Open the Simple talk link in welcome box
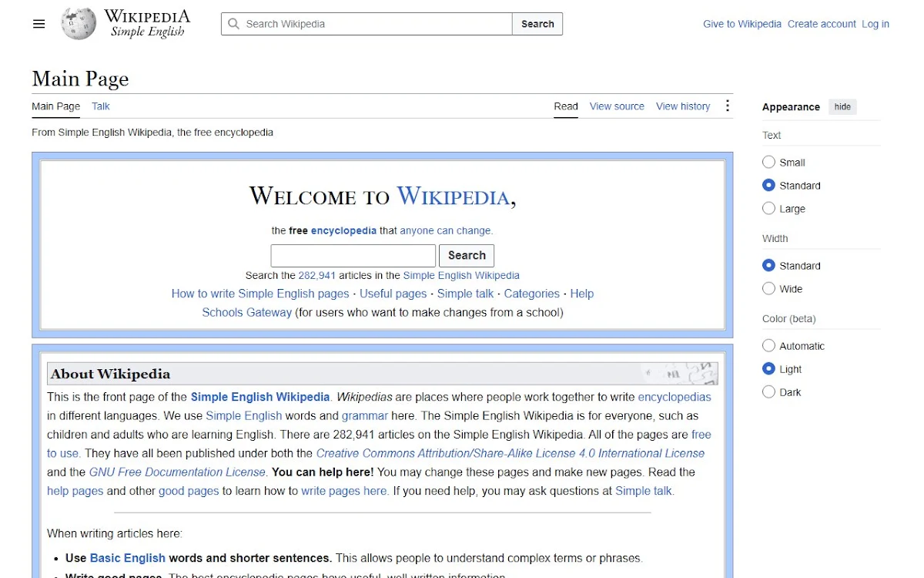This screenshot has width=924, height=578. coord(465,294)
